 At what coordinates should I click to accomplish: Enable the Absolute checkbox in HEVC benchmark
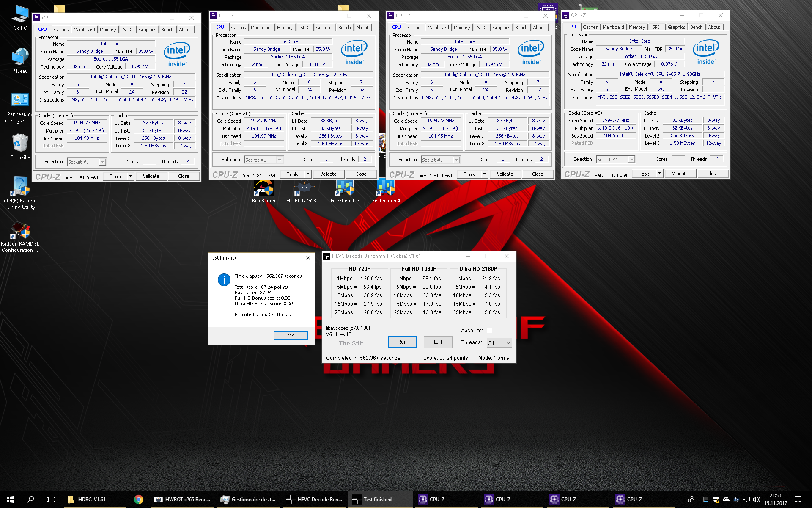click(489, 331)
